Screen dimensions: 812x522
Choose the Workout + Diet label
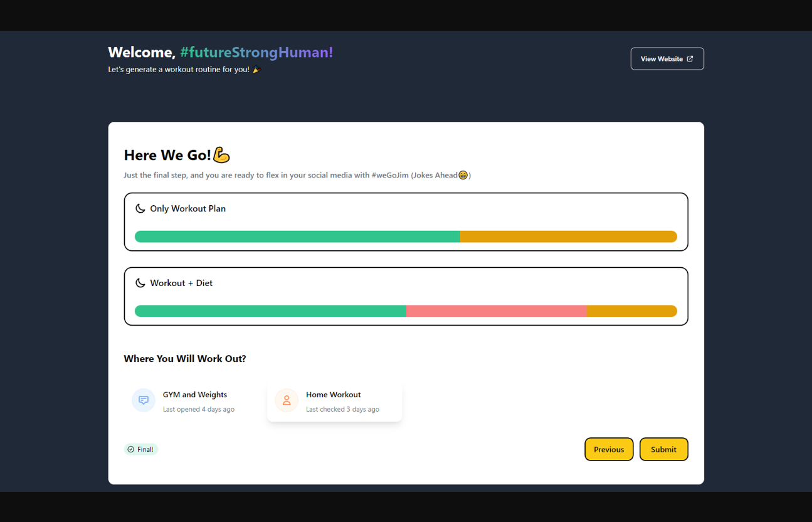pos(181,283)
